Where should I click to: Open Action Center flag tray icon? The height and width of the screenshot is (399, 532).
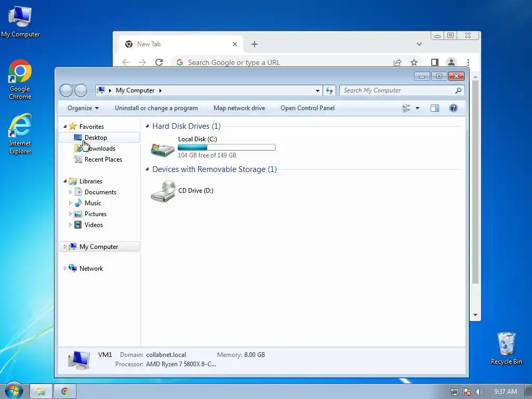pos(467,392)
